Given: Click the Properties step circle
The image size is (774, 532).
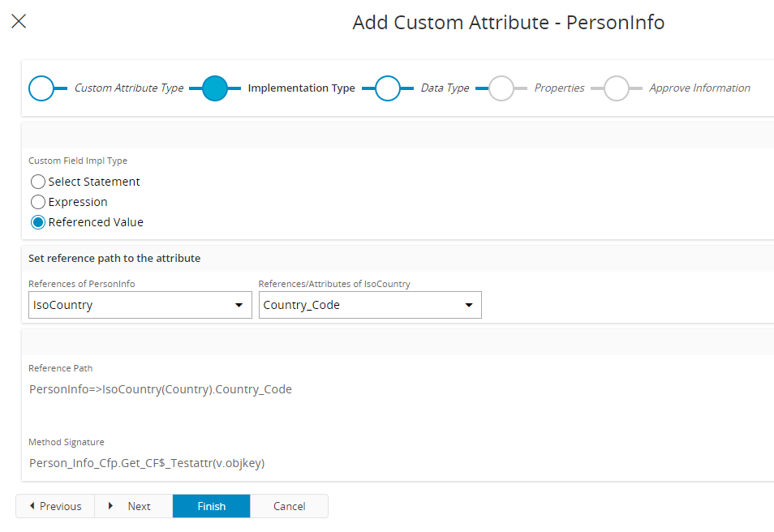Looking at the screenshot, I should click(x=501, y=88).
